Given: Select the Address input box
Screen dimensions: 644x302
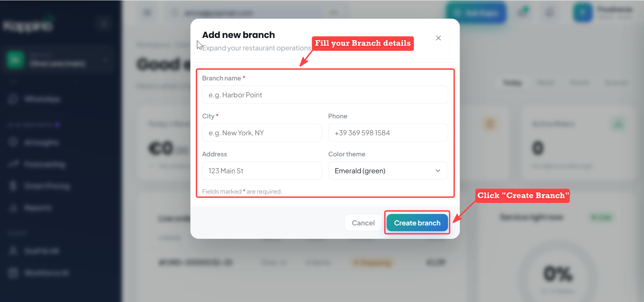Looking at the screenshot, I should pyautogui.click(x=262, y=171).
